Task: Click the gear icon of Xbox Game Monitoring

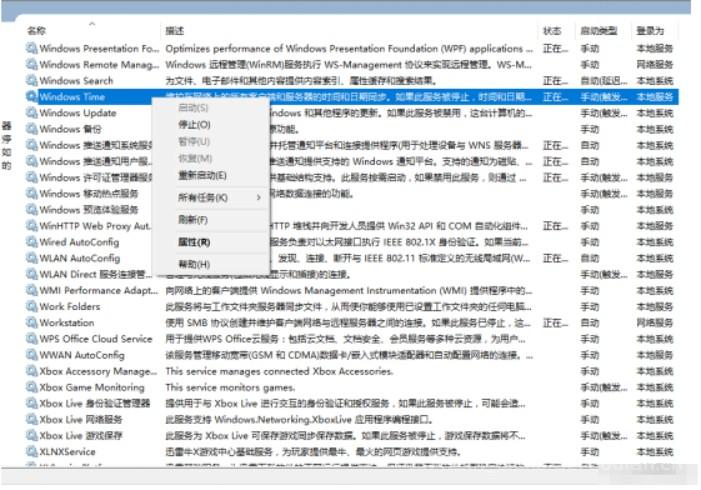Action: [31, 387]
